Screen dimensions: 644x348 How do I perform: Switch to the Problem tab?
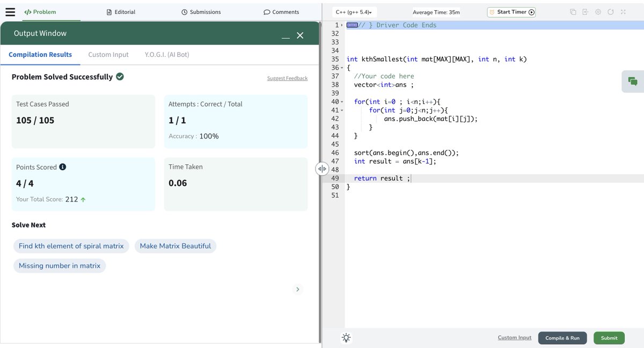tap(40, 12)
